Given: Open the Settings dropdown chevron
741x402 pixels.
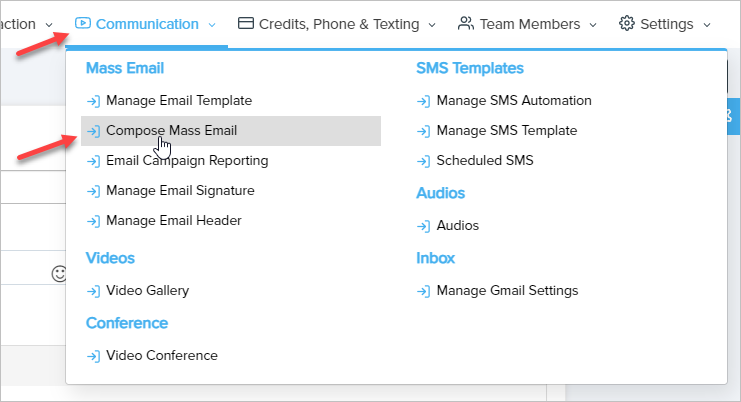Looking at the screenshot, I should click(x=707, y=24).
